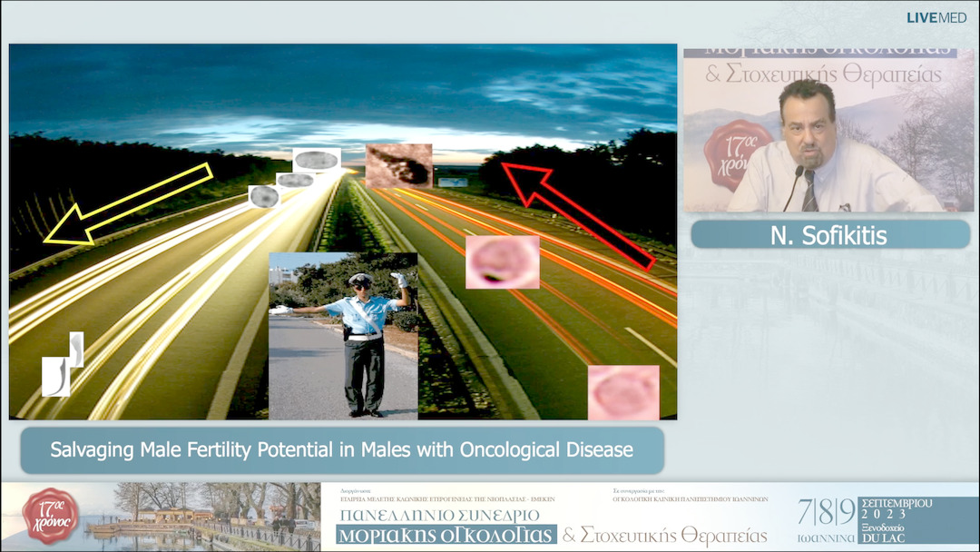This screenshot has height=552, width=980.
Task: Click Ξενοδοχείο DU LAC venue text
Action: [883, 533]
